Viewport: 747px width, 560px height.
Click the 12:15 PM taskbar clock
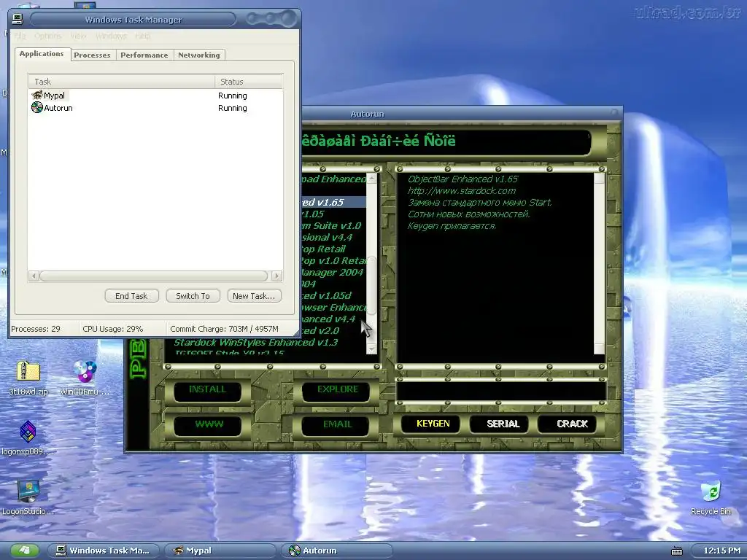(721, 551)
